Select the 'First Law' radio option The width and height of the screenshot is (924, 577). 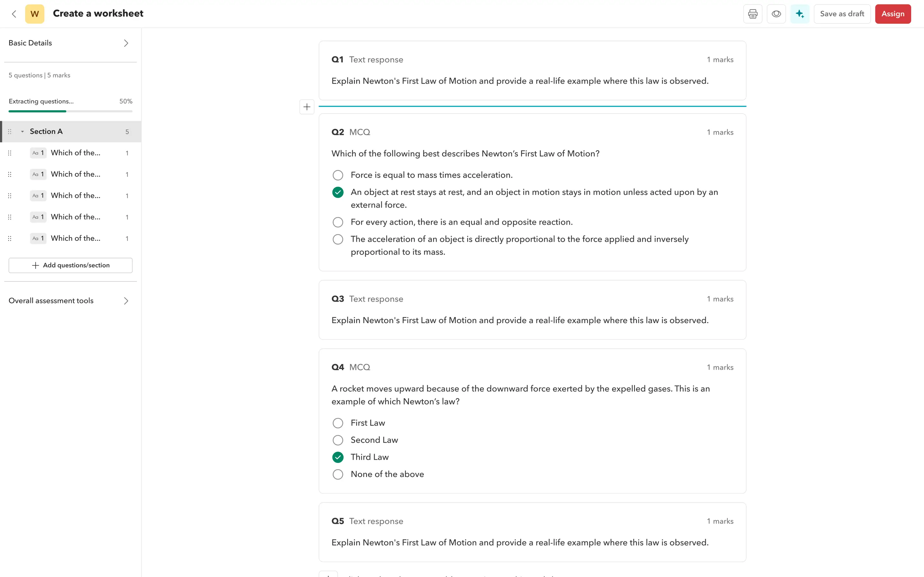tap(338, 423)
